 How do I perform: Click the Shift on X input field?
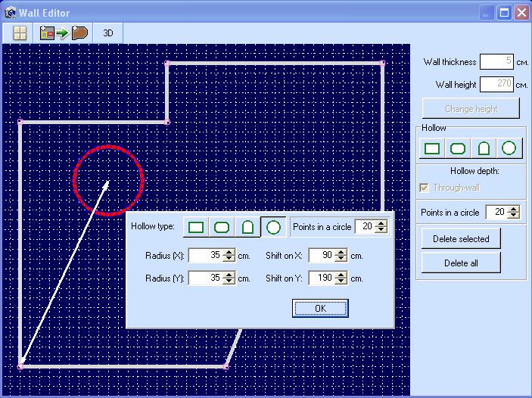tap(322, 255)
